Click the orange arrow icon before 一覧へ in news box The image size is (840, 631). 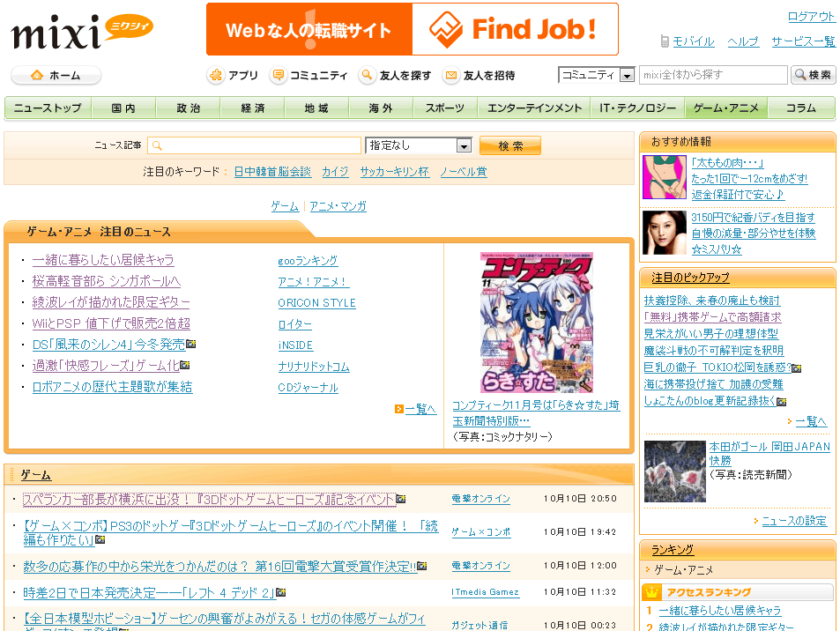click(x=398, y=409)
